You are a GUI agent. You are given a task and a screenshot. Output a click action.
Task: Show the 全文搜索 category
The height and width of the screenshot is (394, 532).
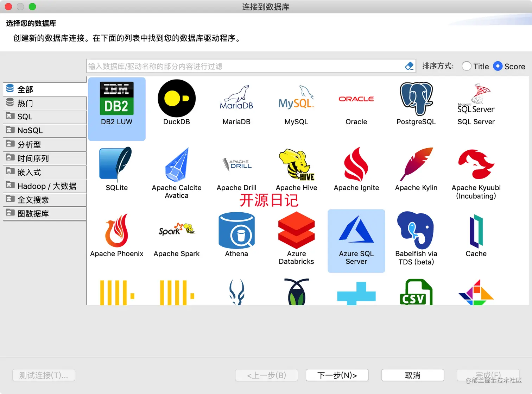tap(45, 200)
